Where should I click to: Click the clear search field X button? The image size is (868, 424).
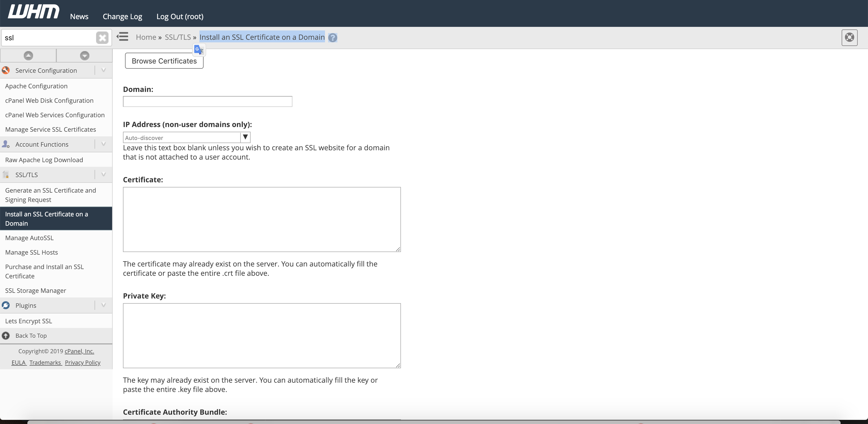tap(102, 37)
